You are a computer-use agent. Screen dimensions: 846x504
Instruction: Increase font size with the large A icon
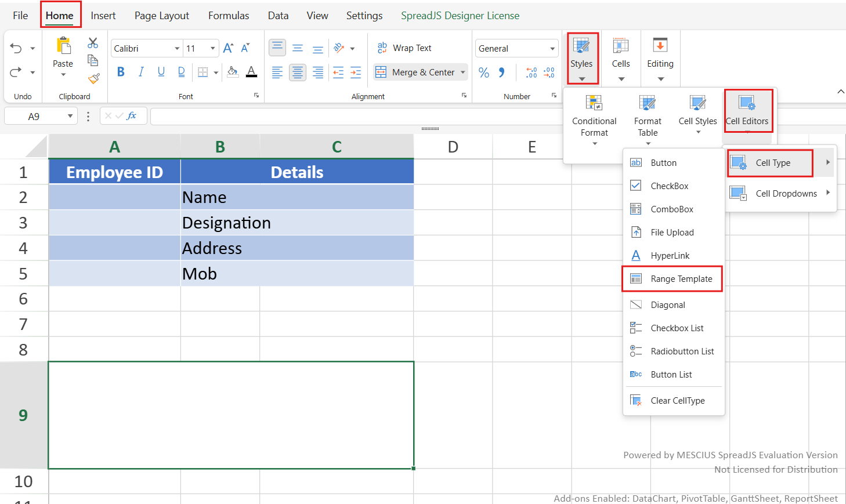(x=228, y=48)
